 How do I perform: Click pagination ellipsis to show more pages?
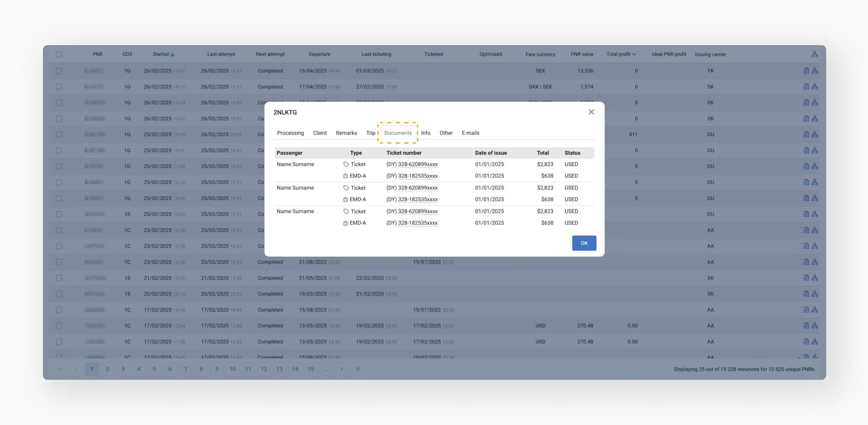(326, 369)
